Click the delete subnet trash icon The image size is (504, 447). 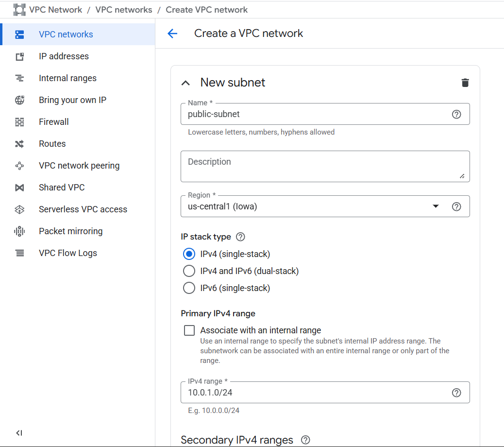[465, 83]
